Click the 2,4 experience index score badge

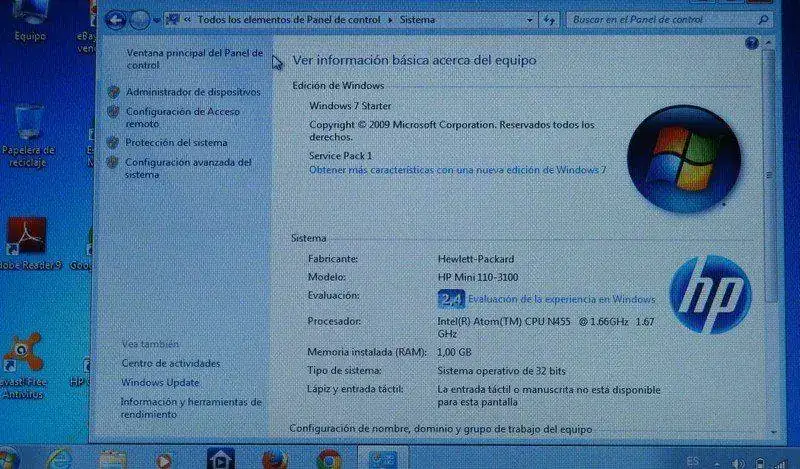point(451,299)
